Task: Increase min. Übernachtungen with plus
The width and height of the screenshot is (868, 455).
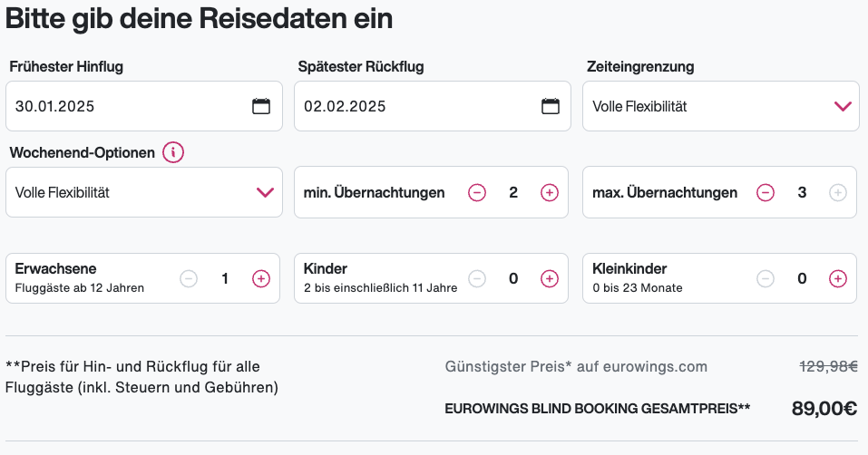Action: coord(550,192)
